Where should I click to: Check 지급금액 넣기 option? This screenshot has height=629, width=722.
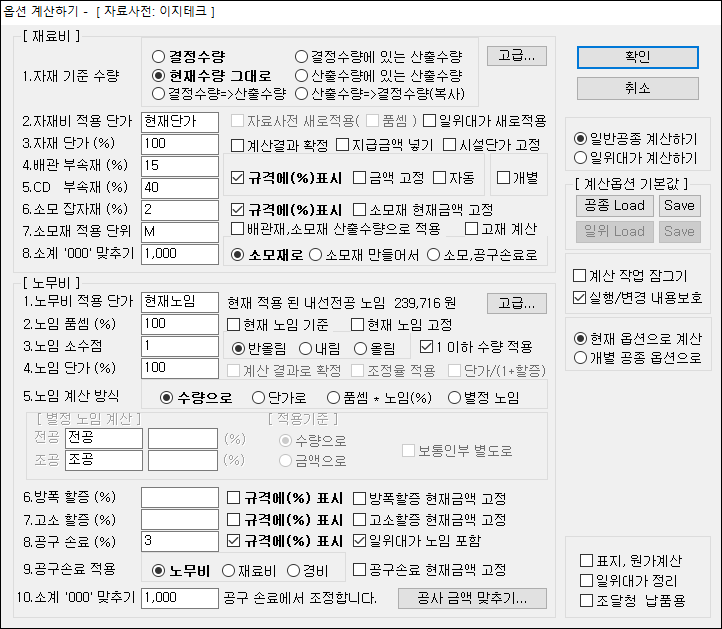coord(384,146)
